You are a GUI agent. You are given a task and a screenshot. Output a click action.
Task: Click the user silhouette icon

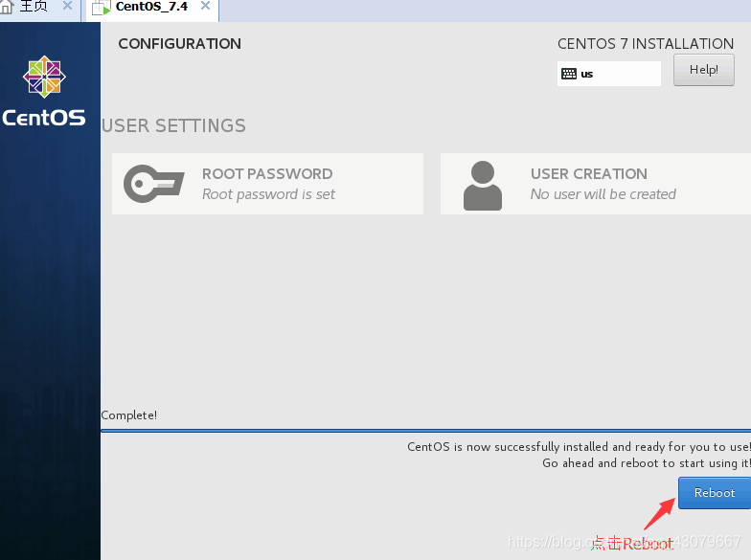tap(483, 186)
